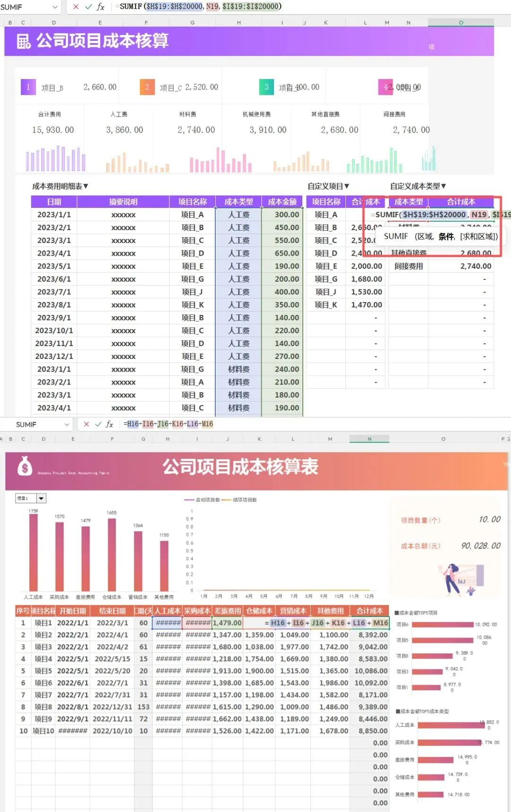Click the 结项项目数 legend entry
The width and height of the screenshot is (511, 812).
(x=239, y=500)
